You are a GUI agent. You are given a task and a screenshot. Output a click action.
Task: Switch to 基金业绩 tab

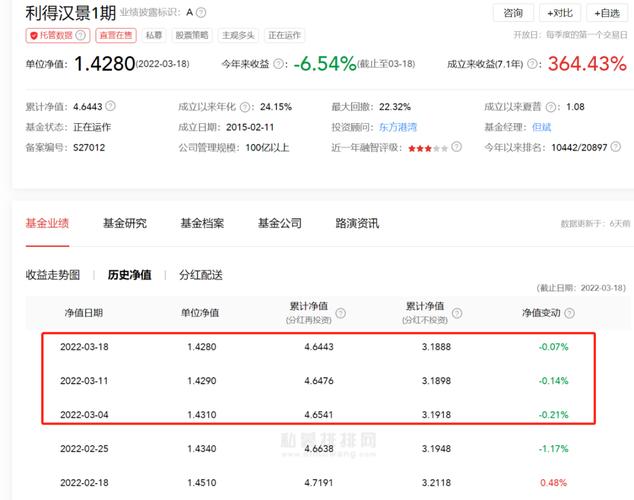(47, 223)
